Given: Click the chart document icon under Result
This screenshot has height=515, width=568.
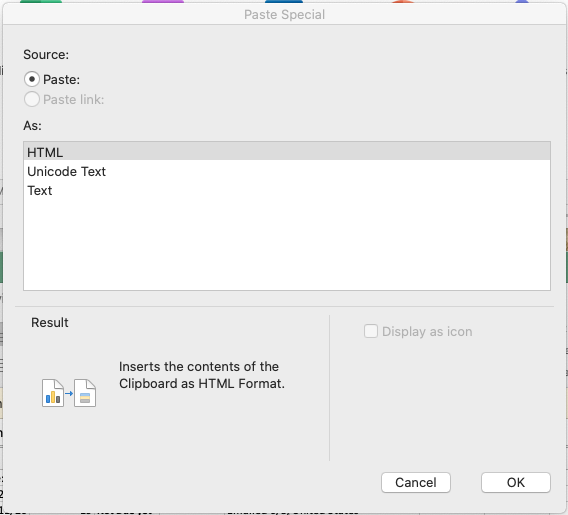Looking at the screenshot, I should pos(53,393).
